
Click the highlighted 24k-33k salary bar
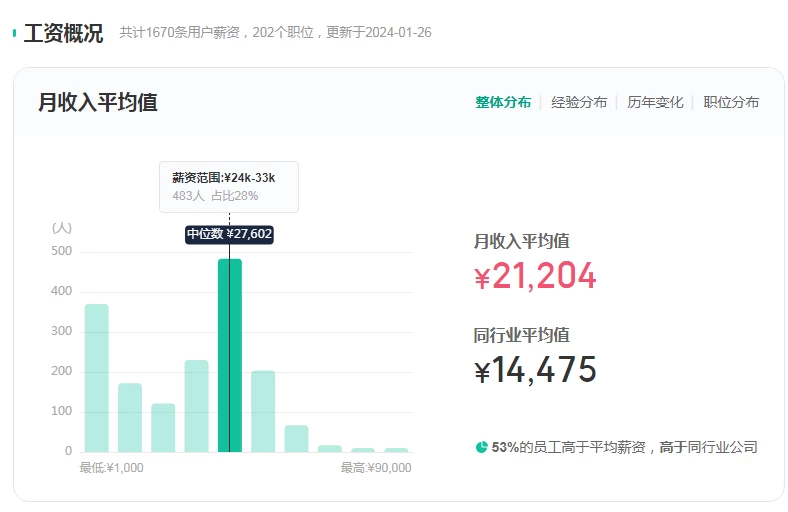coord(230,355)
